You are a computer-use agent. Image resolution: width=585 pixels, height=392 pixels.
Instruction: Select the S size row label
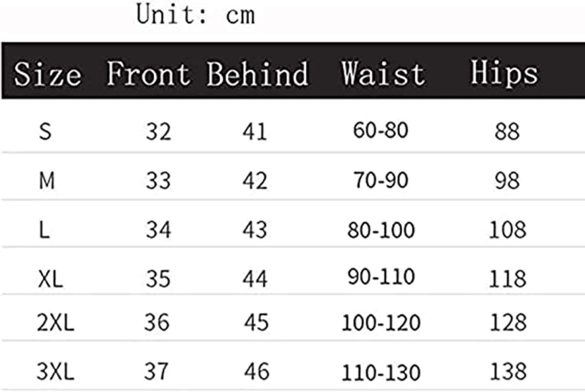tap(45, 131)
